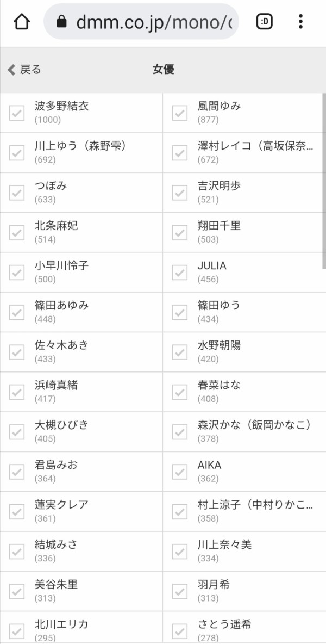Image resolution: width=326 pixels, height=644 pixels.
Task: Tick the 北条麻妃 checkbox
Action: pyautogui.click(x=17, y=232)
